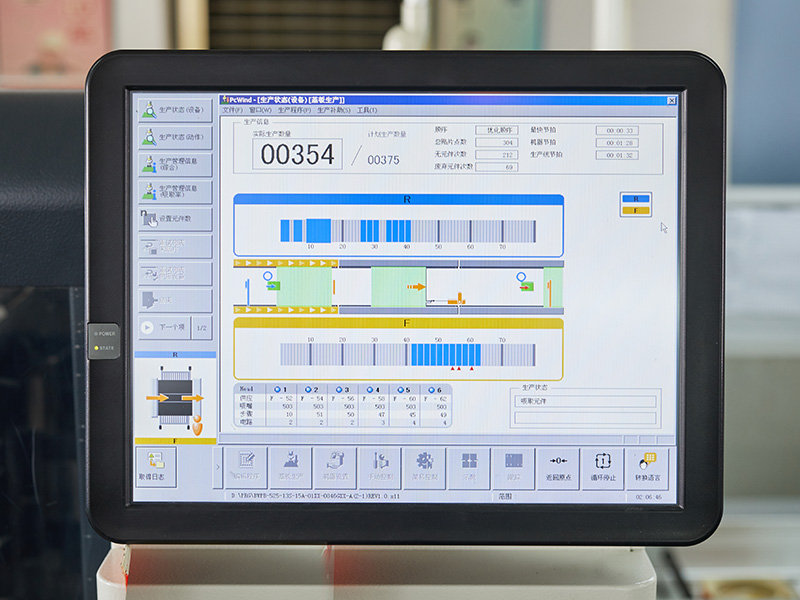Screen dimensions: 800x600
Task: Go to next page with 下一个项 button
Action: pyautogui.click(x=163, y=327)
